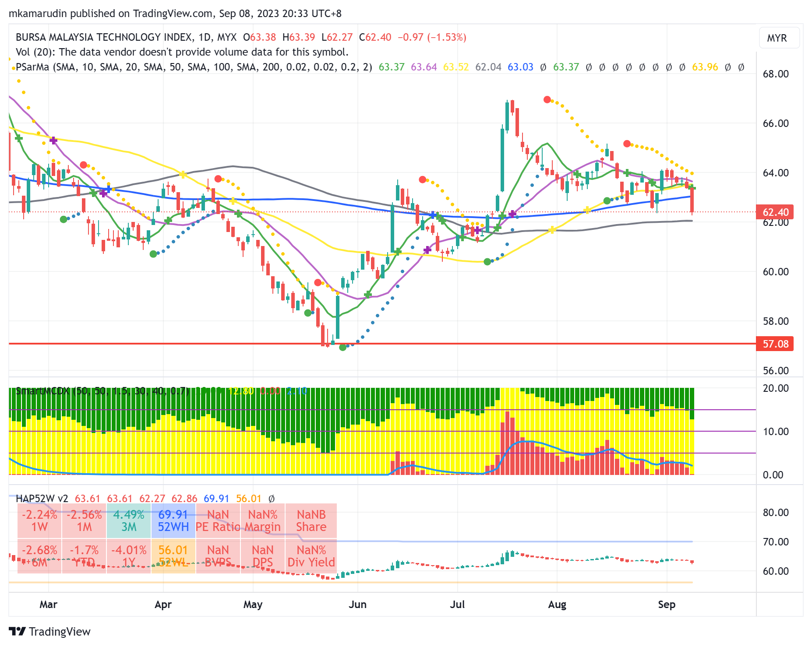Click the Mar label on time axis
The image size is (812, 647).
48,605
